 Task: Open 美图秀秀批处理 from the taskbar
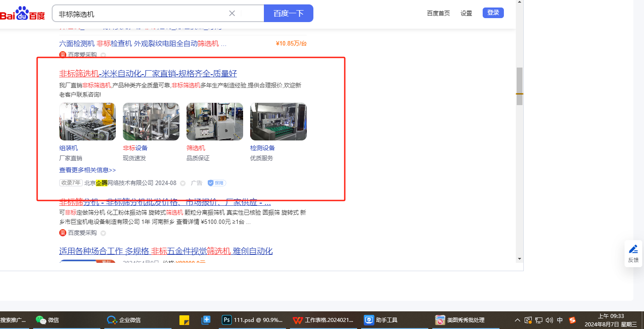point(466,320)
